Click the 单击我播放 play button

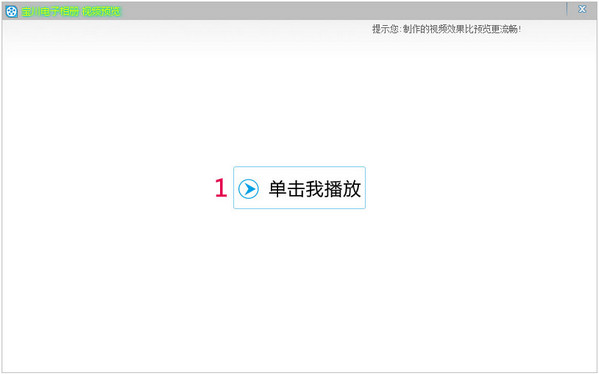pyautogui.click(x=299, y=188)
